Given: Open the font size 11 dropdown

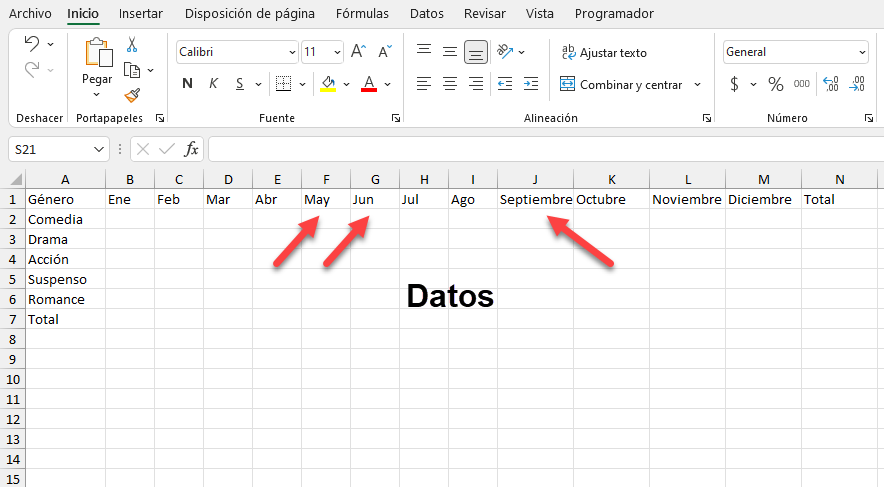Looking at the screenshot, I should click(337, 52).
